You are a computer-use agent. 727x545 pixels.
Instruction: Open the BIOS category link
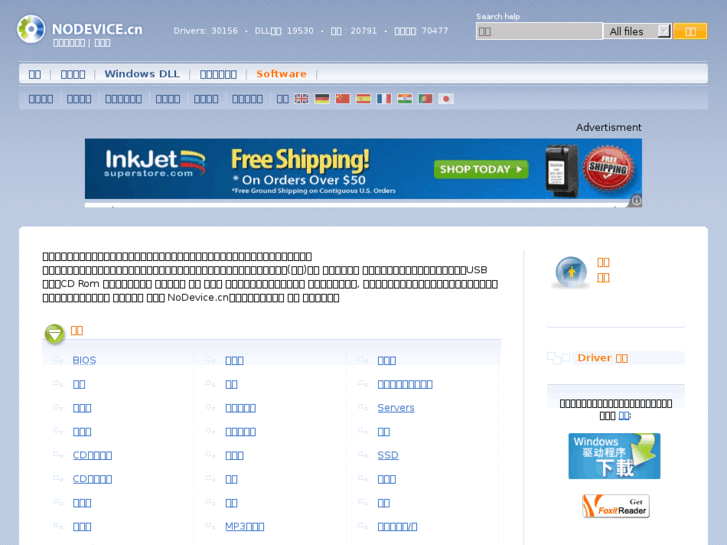[x=84, y=360]
